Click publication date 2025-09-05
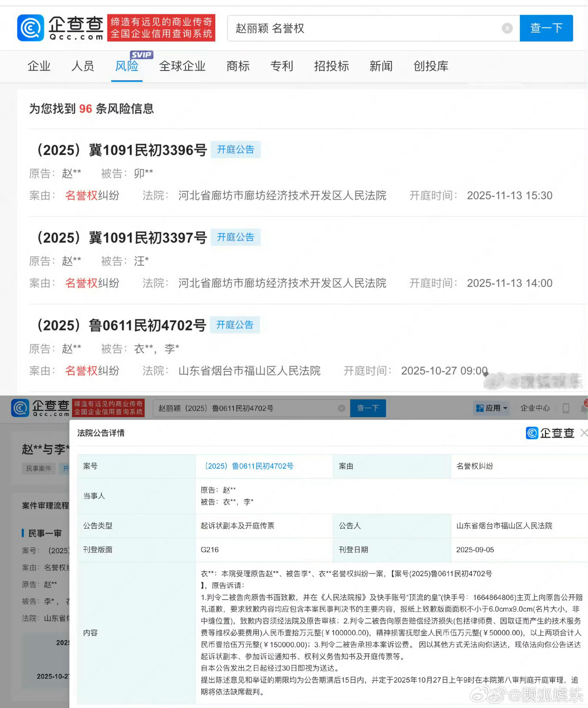Image resolution: width=588 pixels, height=708 pixels. pos(475,550)
